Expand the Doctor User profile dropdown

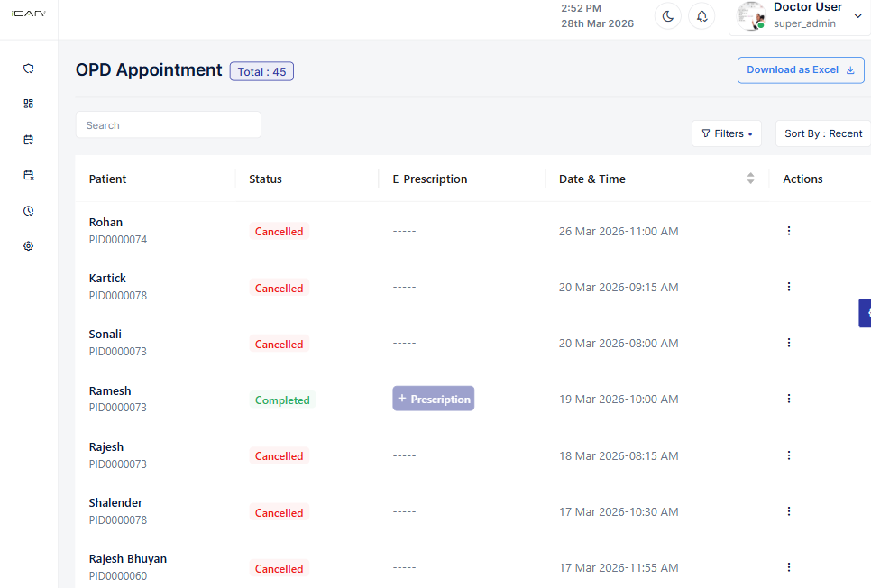tap(857, 15)
